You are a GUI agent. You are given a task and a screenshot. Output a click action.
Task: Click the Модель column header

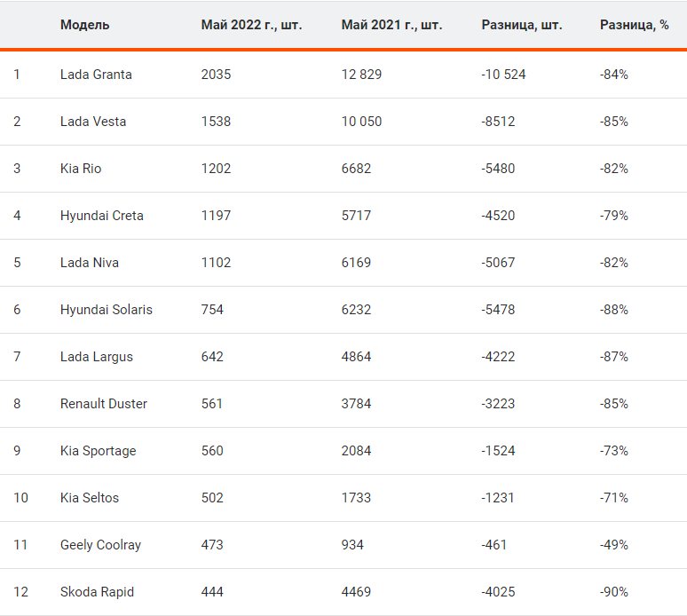85,25
